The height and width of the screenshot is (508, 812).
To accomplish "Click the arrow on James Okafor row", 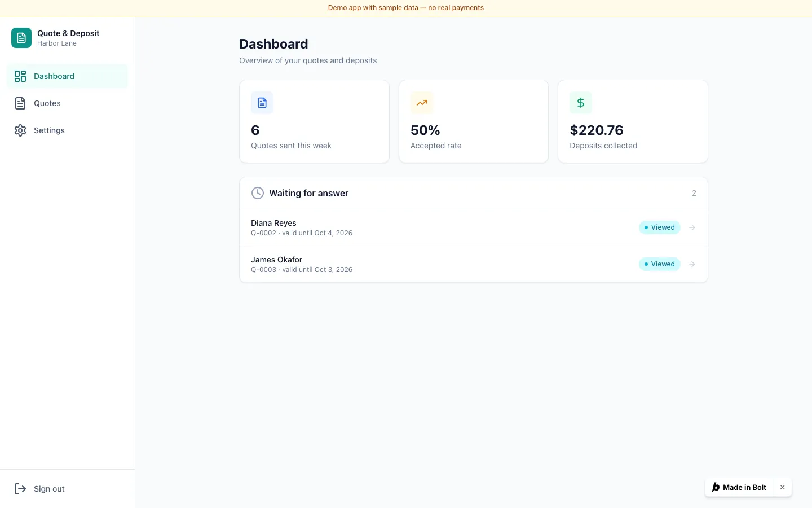I will pos(692,264).
